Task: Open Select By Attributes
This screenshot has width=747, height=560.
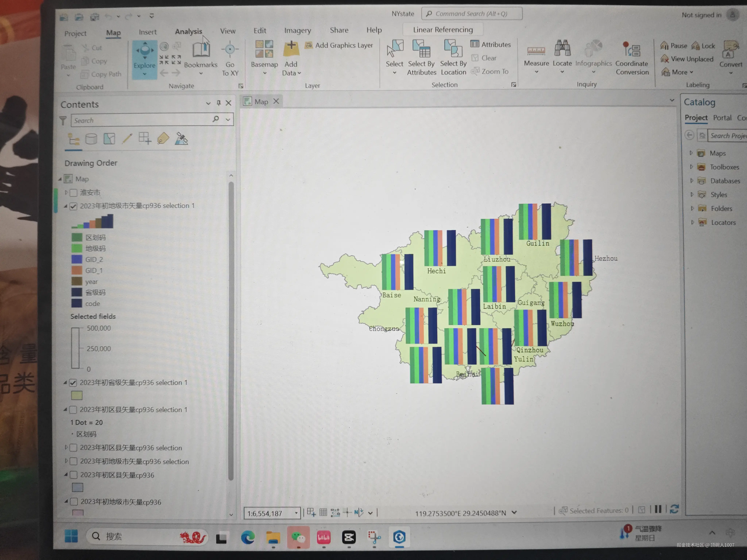Action: pyautogui.click(x=421, y=57)
